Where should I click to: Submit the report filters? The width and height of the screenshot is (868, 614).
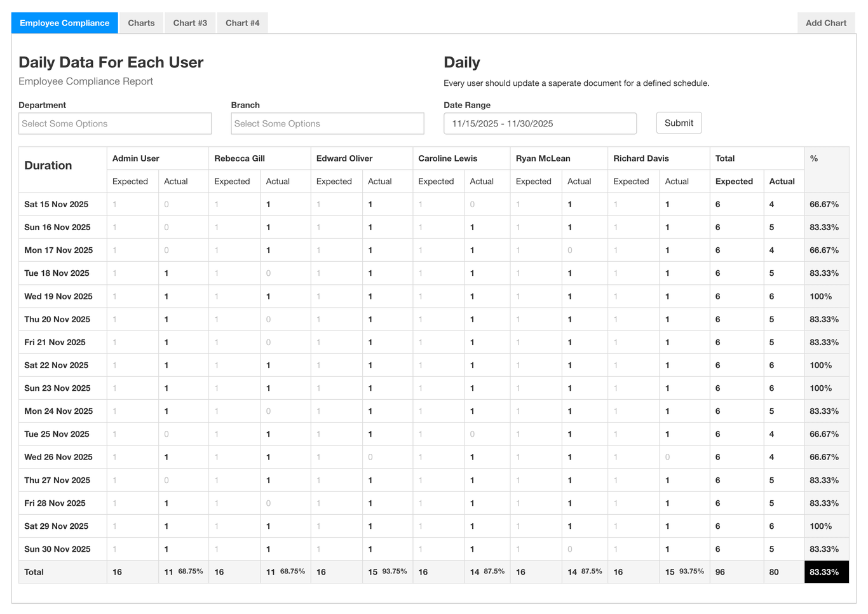coord(679,123)
